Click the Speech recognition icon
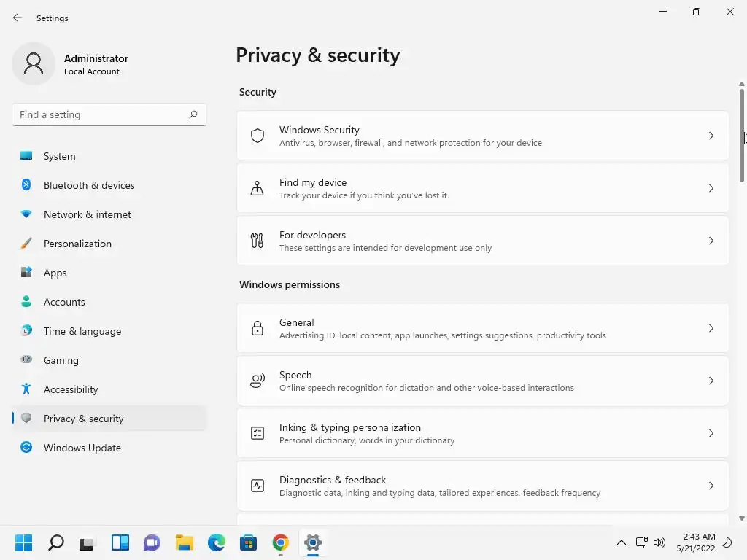The height and width of the screenshot is (560, 747). (257, 381)
